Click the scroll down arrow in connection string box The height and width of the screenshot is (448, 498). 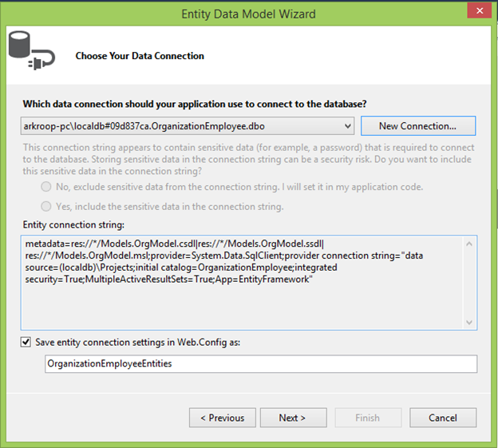click(469, 322)
